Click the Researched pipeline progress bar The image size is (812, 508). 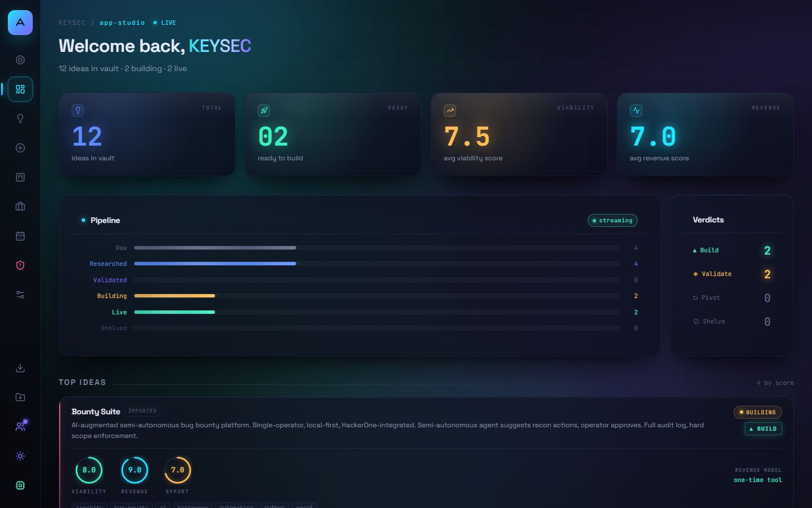click(377, 264)
